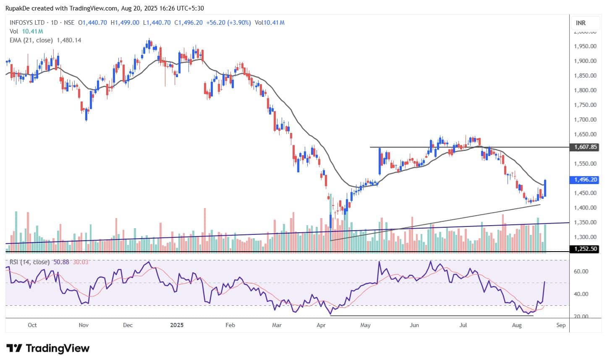
Task: Click the TradingView wordmark text at bottom
Action: (x=58, y=348)
